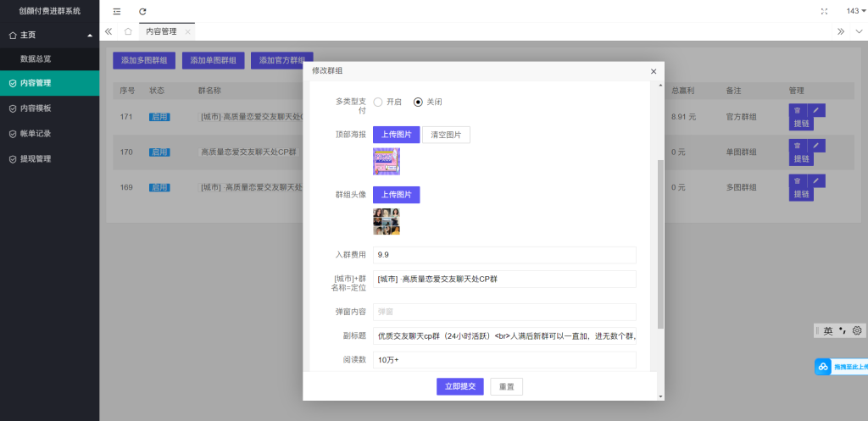This screenshot has width=868, height=421.
Task: Open the tab options dropdown arrow
Action: pos(858,31)
